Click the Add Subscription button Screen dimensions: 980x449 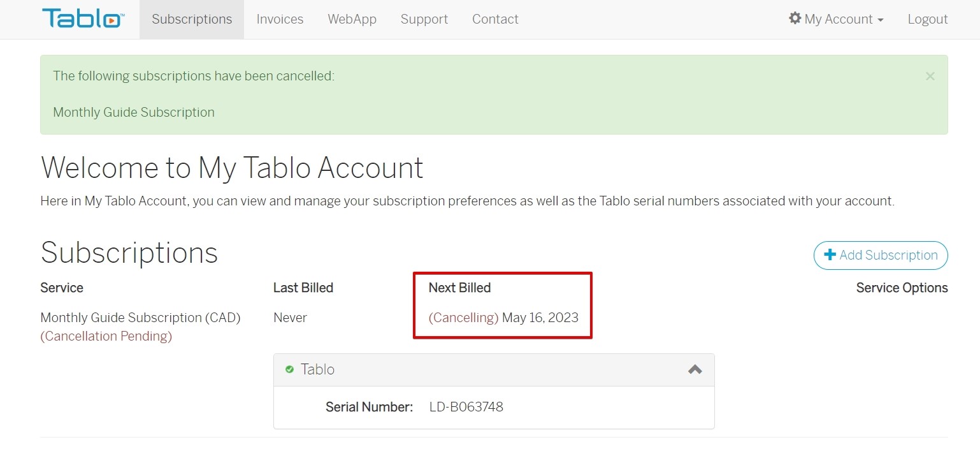tap(881, 255)
